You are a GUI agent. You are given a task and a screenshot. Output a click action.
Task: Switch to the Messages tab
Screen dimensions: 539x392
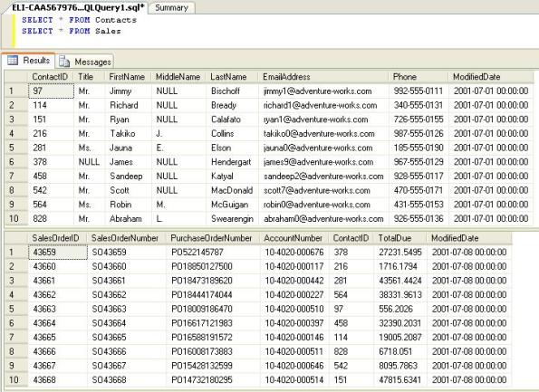(x=85, y=62)
